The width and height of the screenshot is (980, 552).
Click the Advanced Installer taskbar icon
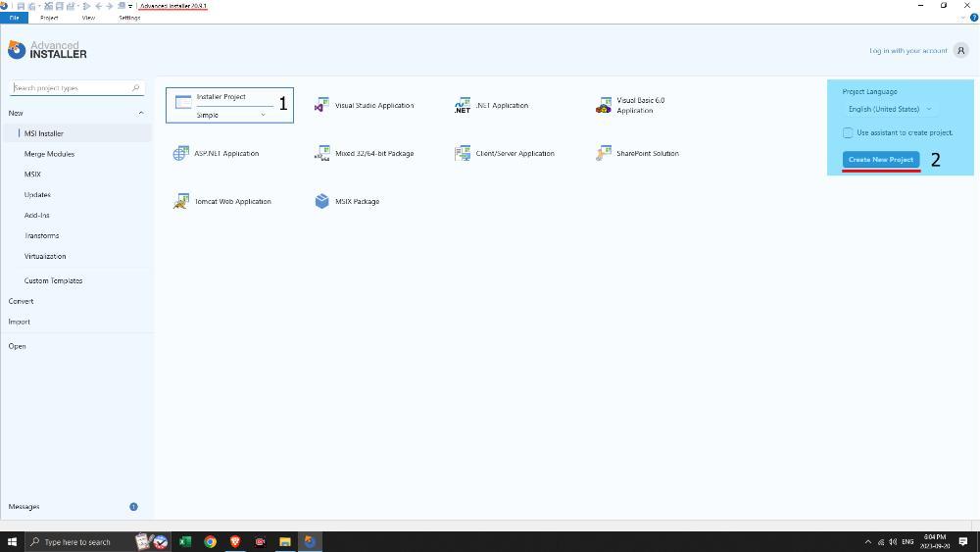click(310, 542)
